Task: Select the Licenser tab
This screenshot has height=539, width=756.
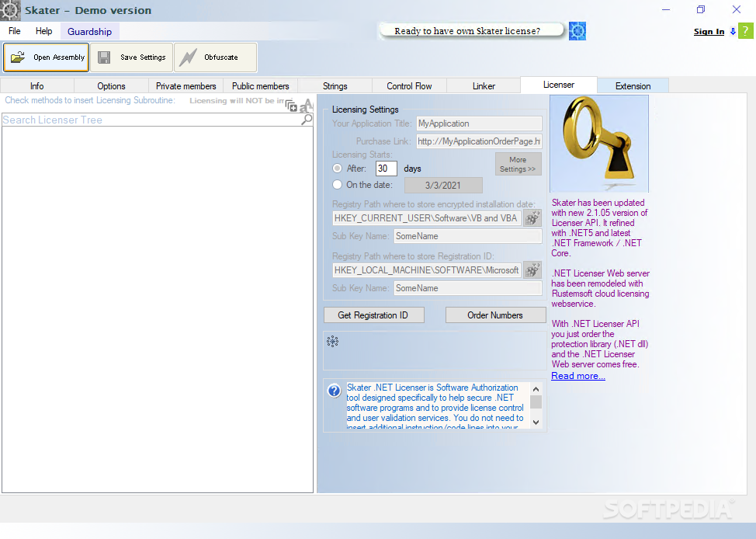Action: (559, 85)
